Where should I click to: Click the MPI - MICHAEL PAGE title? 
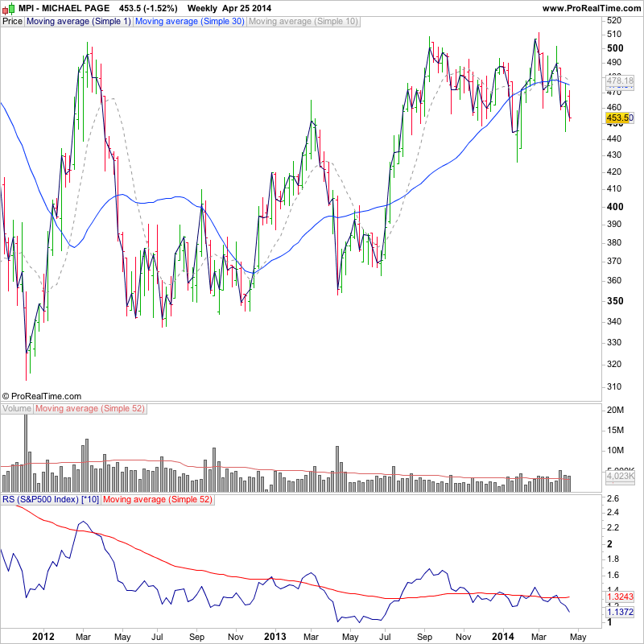(x=64, y=8)
